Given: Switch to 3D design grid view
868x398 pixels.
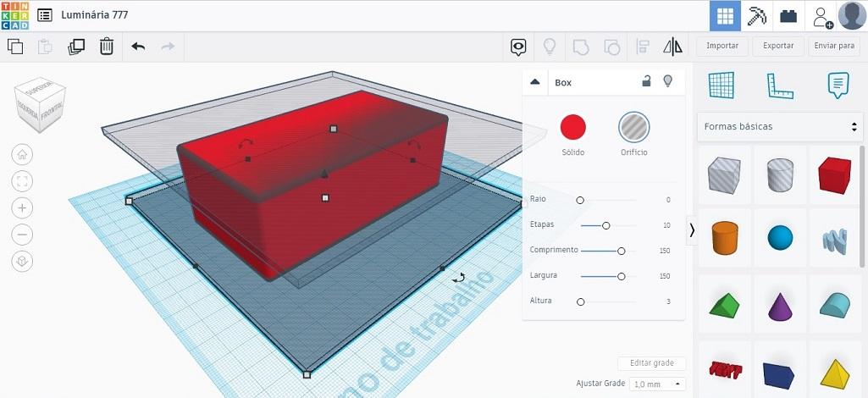Looking at the screenshot, I should click(725, 16).
